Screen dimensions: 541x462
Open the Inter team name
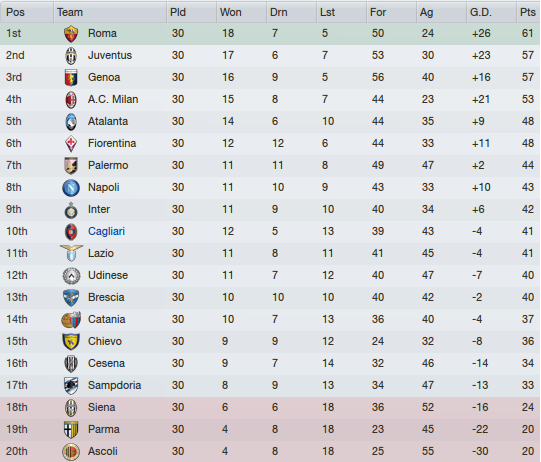[99, 209]
